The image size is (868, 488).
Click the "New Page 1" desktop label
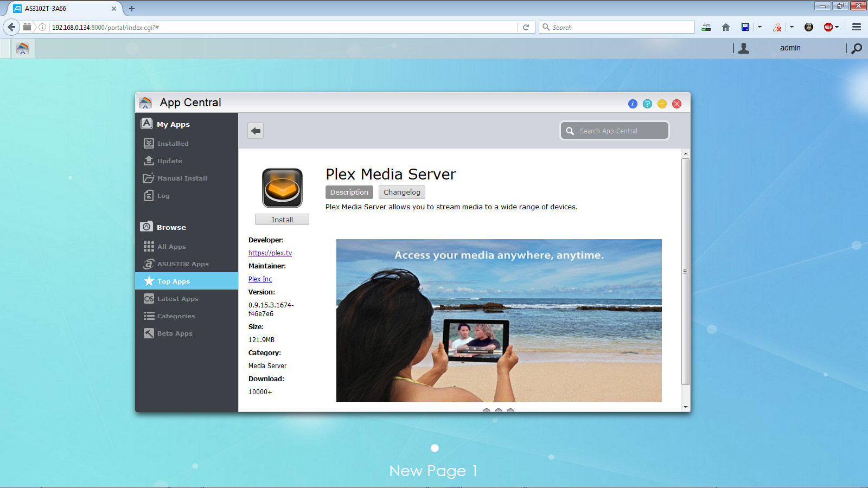pos(433,471)
